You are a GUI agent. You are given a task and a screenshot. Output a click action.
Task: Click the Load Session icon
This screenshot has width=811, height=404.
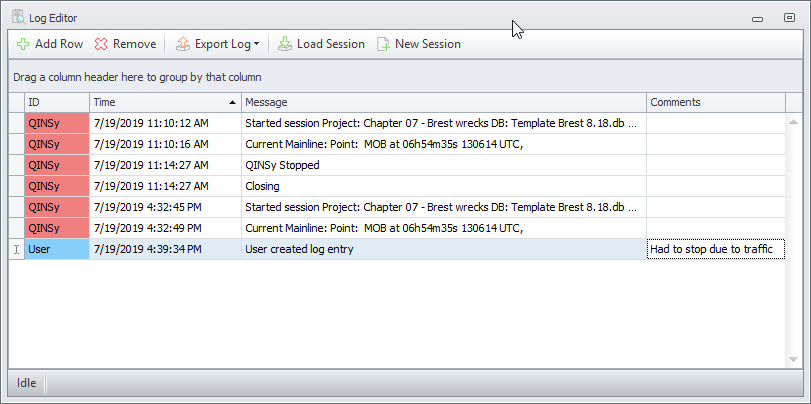[x=285, y=44]
